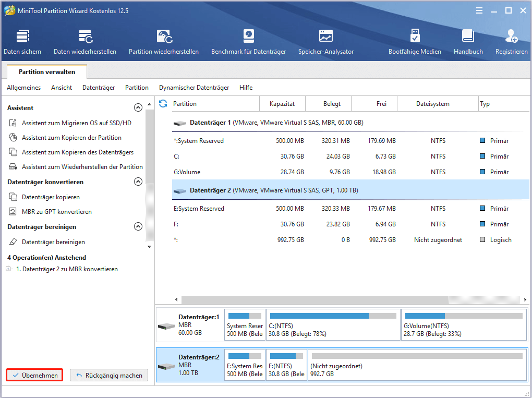Open the Daten sichern tool
The image size is (532, 398).
coord(22,42)
